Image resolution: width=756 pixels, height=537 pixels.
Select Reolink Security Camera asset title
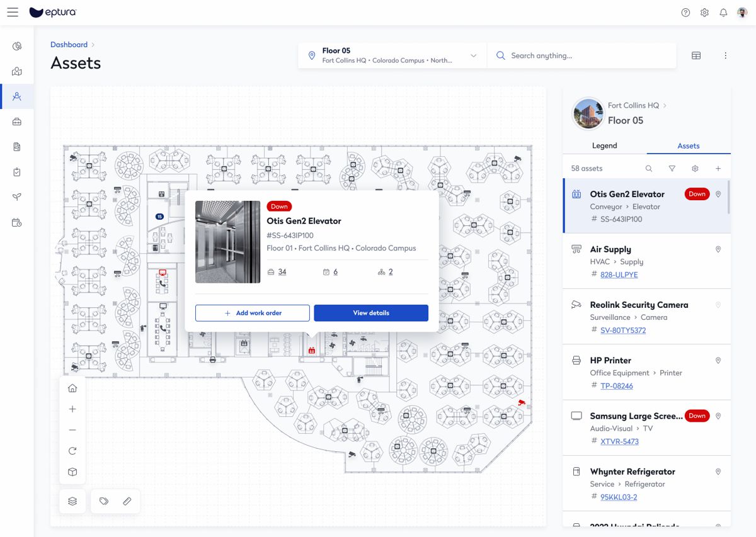coord(639,305)
